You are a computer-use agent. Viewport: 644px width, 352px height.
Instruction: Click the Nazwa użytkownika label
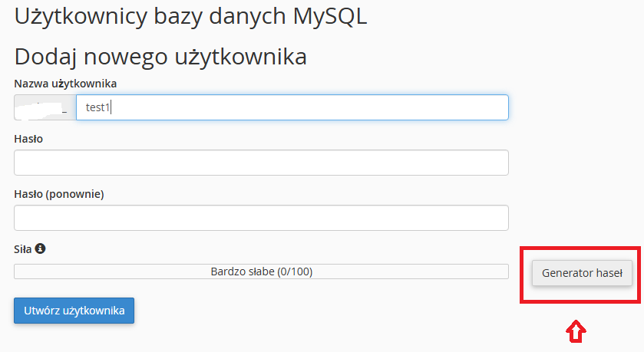65,83
